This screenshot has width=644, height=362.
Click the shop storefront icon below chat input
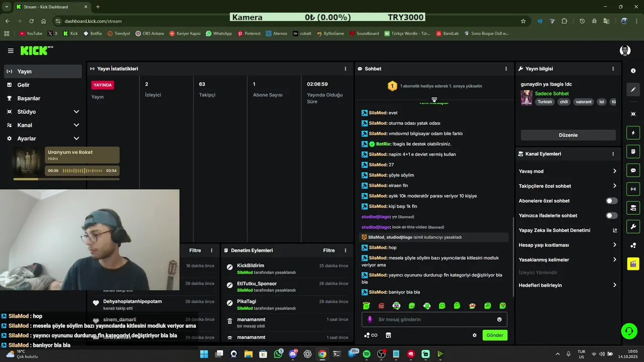[388, 335]
